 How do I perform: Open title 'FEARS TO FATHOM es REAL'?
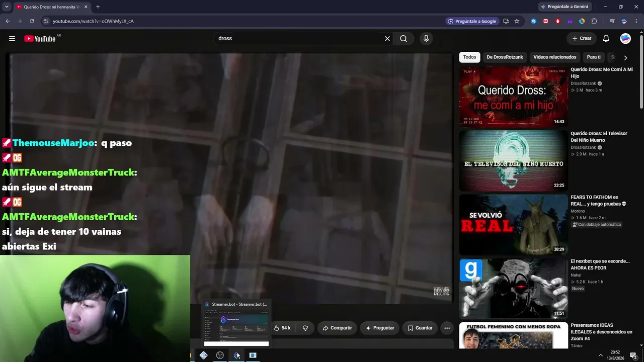tap(598, 201)
